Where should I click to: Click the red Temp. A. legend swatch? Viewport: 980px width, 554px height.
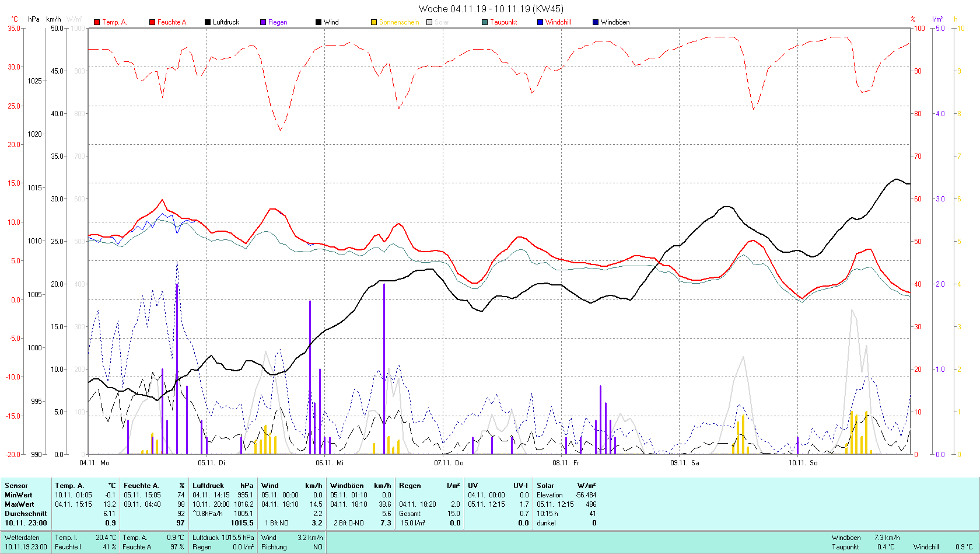(97, 22)
